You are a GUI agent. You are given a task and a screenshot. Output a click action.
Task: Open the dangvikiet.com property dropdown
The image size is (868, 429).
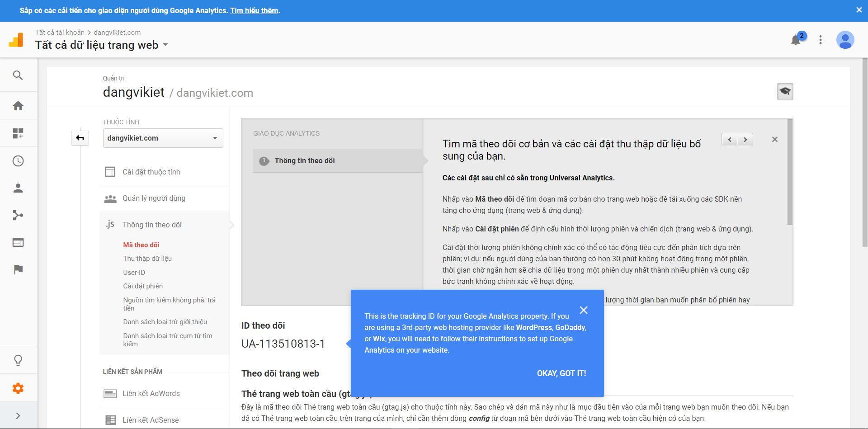(163, 138)
